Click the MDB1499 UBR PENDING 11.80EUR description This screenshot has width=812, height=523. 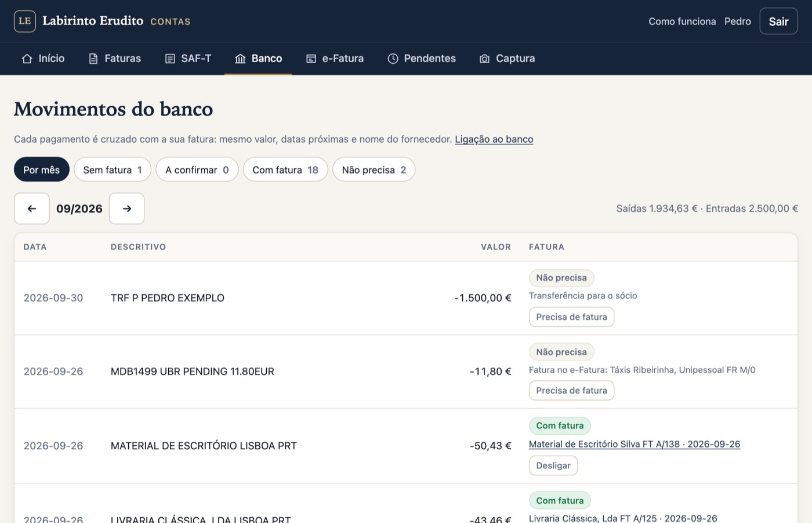click(193, 371)
